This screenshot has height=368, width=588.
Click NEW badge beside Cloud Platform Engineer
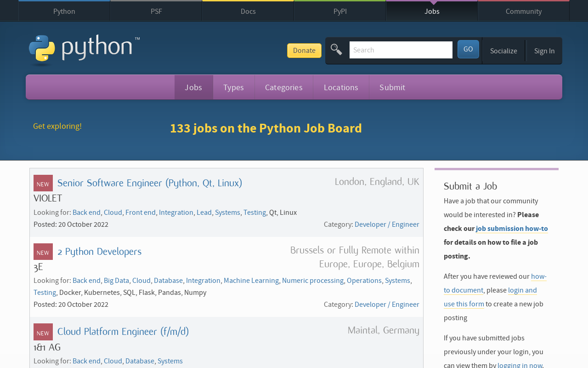click(x=43, y=332)
